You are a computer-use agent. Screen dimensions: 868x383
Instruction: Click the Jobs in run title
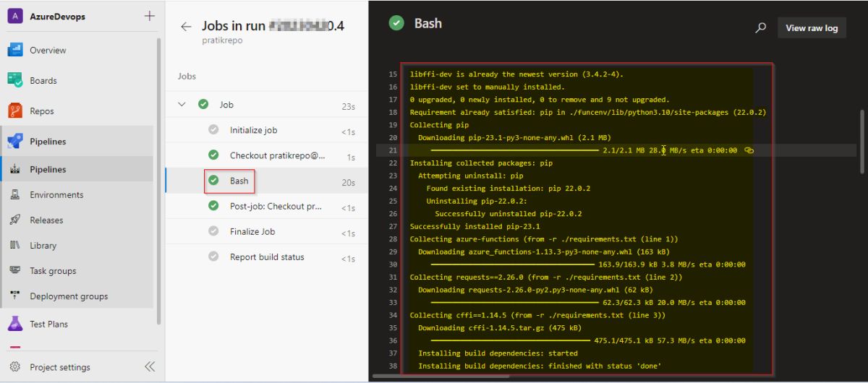point(273,26)
